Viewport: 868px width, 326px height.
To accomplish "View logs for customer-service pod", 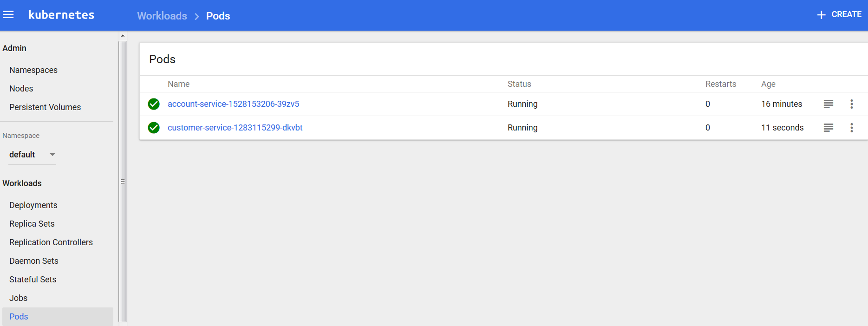I will [828, 128].
